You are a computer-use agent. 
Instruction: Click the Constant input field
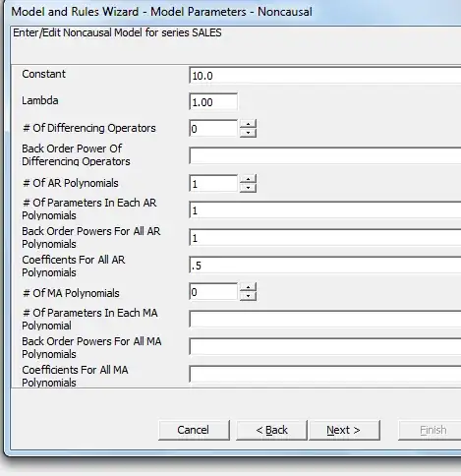click(325, 76)
